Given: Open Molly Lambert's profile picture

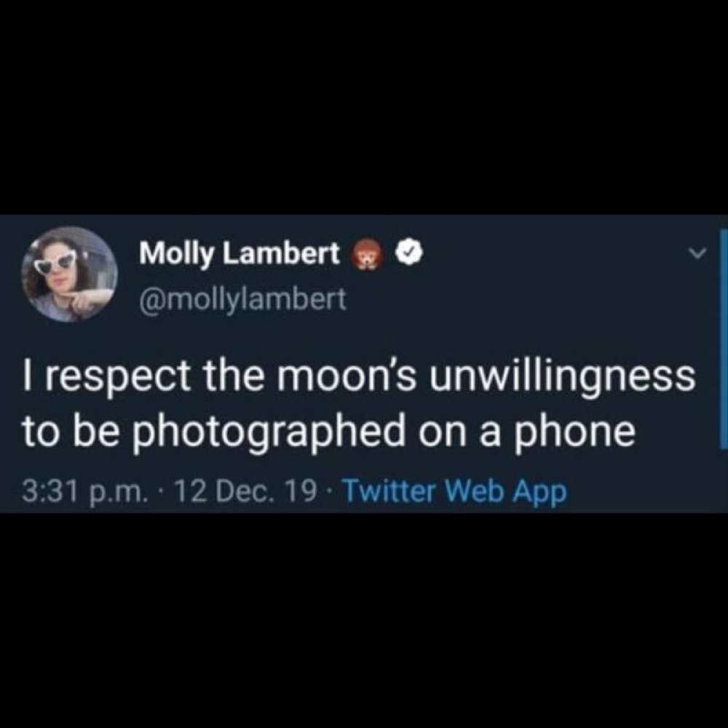Looking at the screenshot, I should (x=70, y=274).
